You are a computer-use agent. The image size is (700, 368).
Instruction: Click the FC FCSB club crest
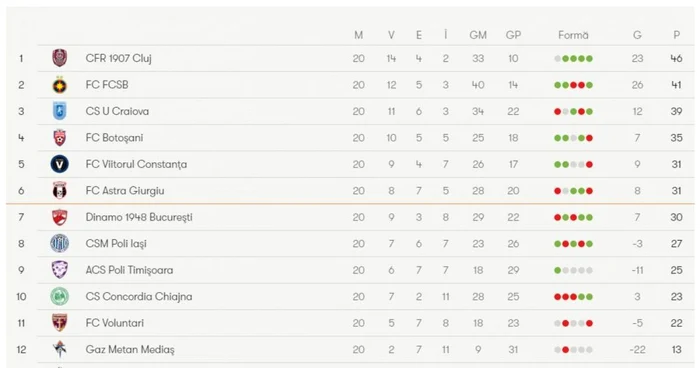click(x=59, y=85)
